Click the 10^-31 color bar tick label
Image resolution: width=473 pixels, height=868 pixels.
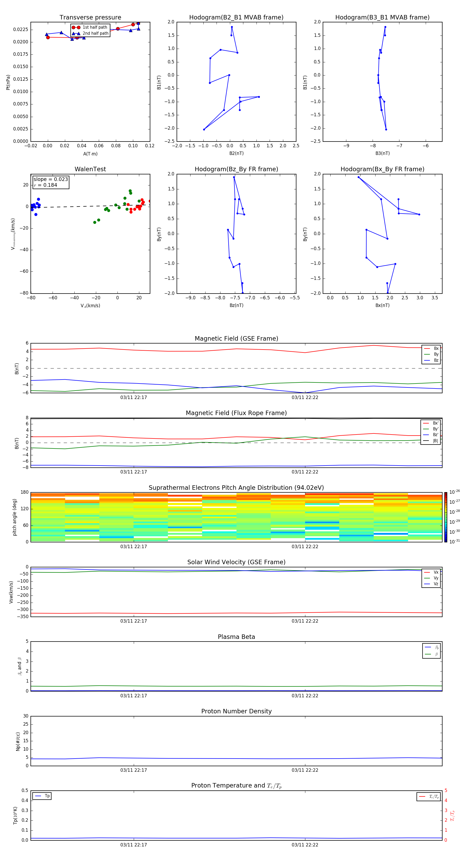tap(455, 542)
